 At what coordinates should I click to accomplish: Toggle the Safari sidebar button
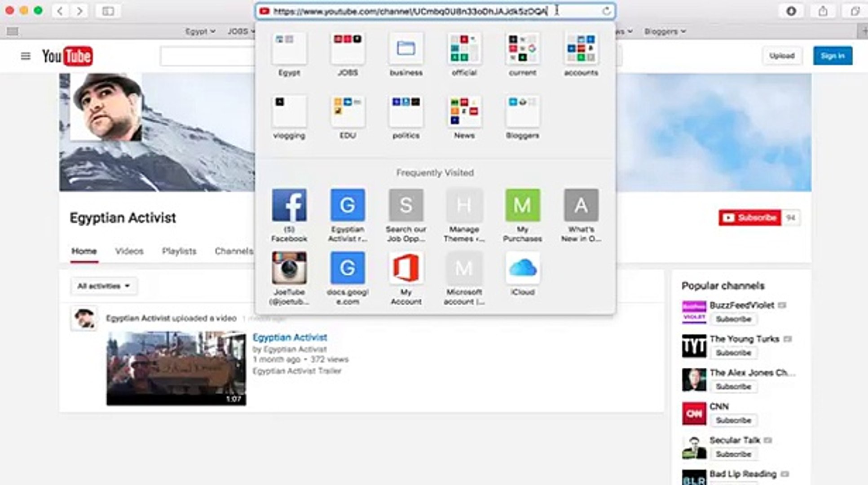pos(108,11)
